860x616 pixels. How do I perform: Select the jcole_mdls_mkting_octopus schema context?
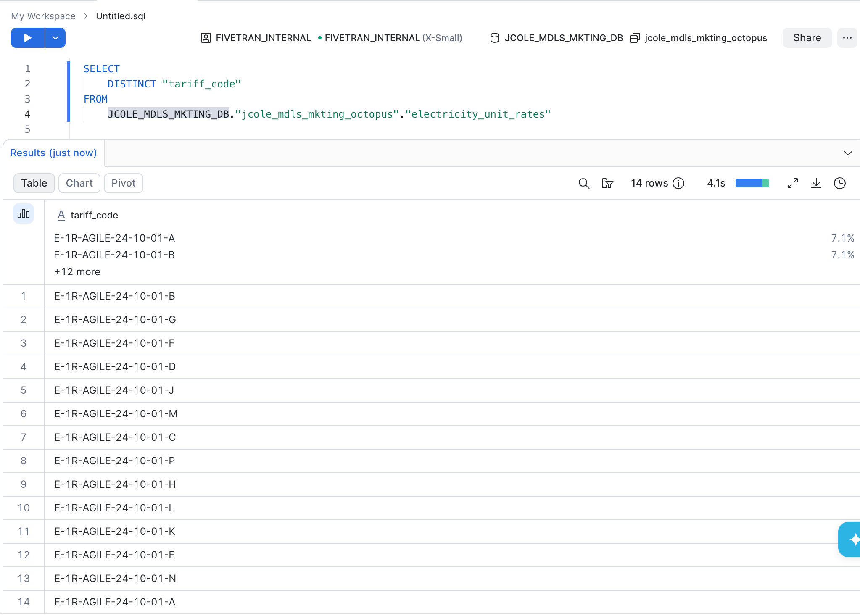pos(699,38)
